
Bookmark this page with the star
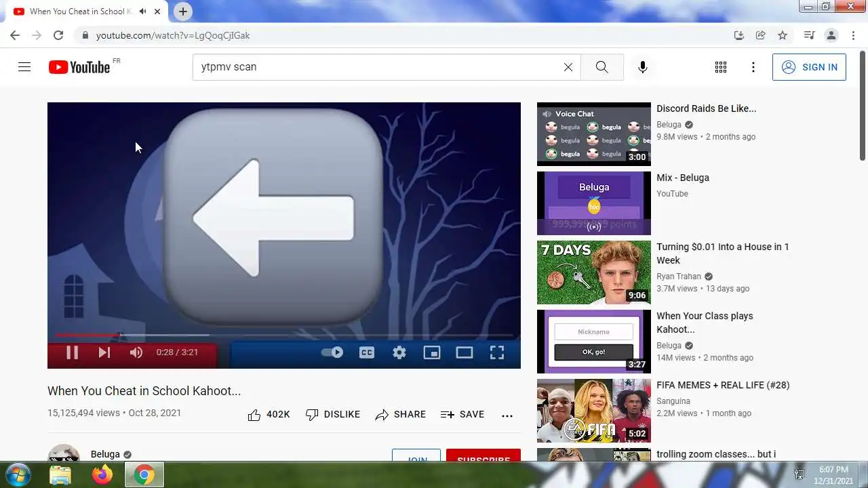(783, 35)
